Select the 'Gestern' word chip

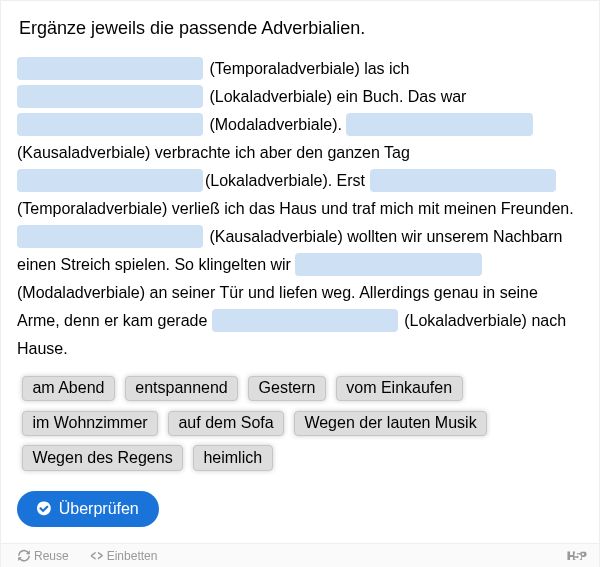[287, 388]
